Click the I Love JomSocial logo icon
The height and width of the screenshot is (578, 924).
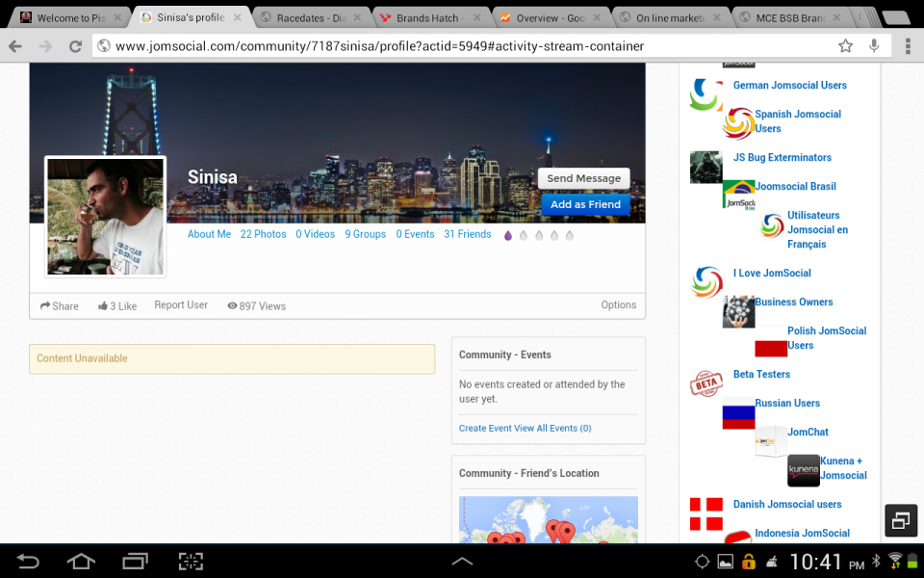(706, 282)
